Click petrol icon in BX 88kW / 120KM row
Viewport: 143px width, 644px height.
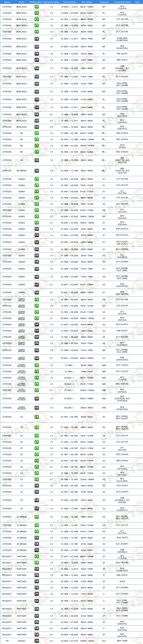pos(37,152)
